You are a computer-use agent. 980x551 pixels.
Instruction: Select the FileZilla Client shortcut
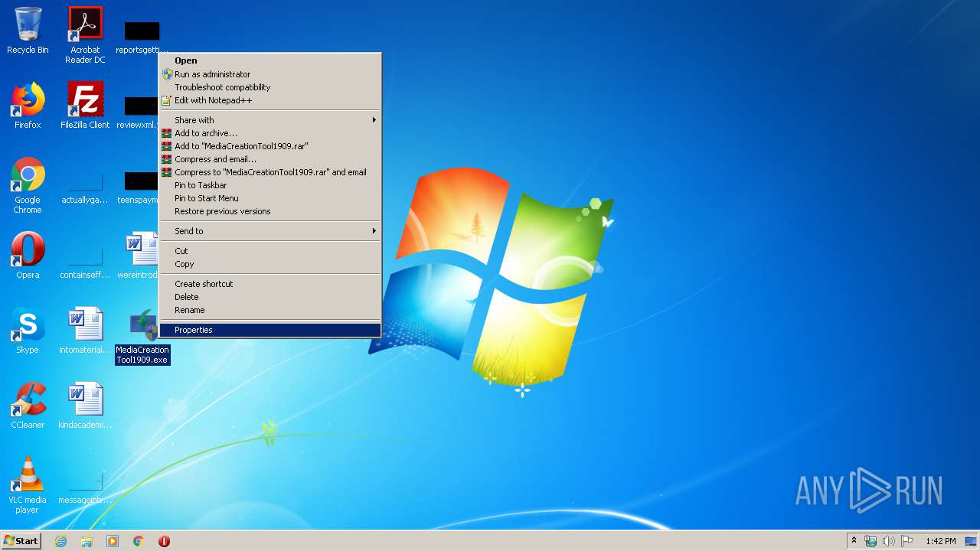click(85, 106)
